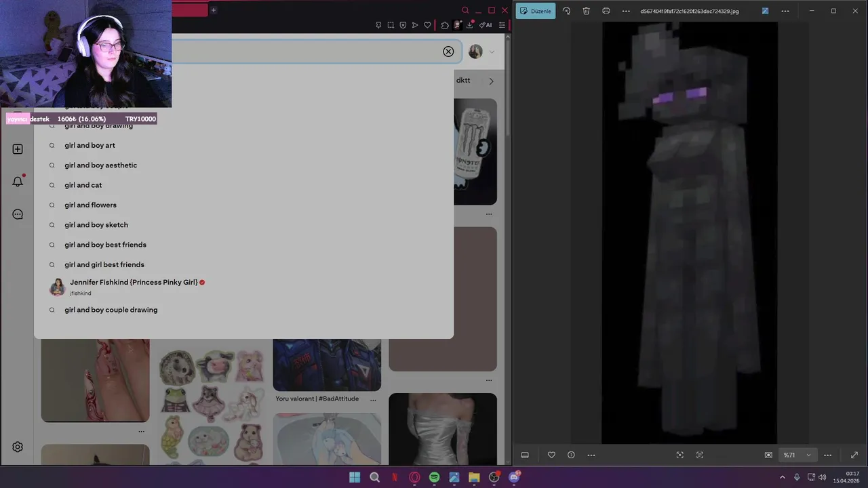The image size is (868, 488).
Task: Select suggestion girl and boy art
Action: pos(90,145)
